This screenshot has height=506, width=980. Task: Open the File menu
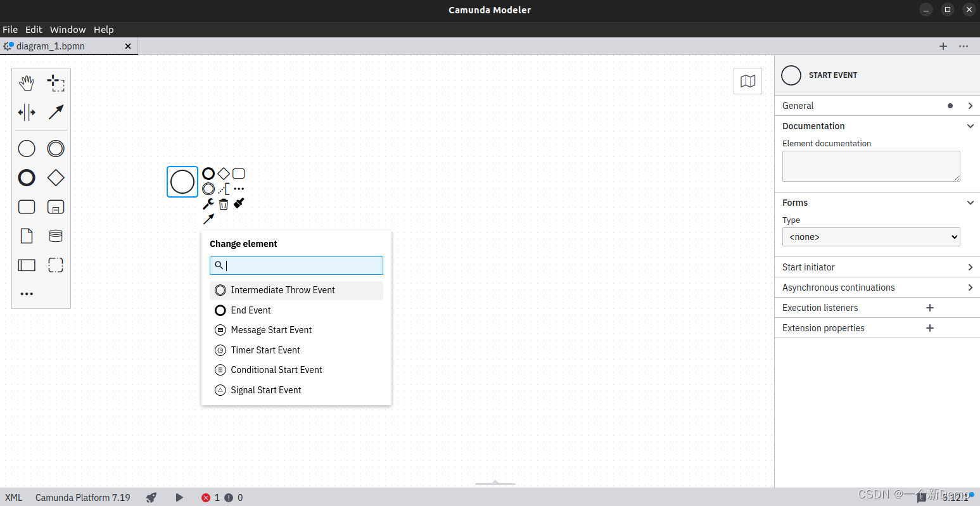pos(10,30)
